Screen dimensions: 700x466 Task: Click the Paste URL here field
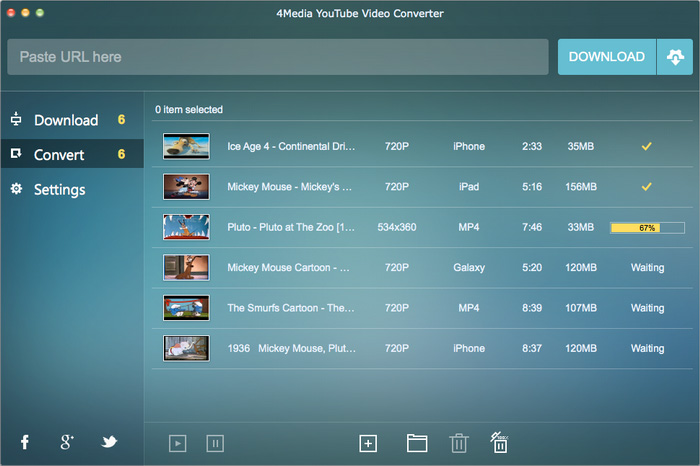(x=277, y=57)
